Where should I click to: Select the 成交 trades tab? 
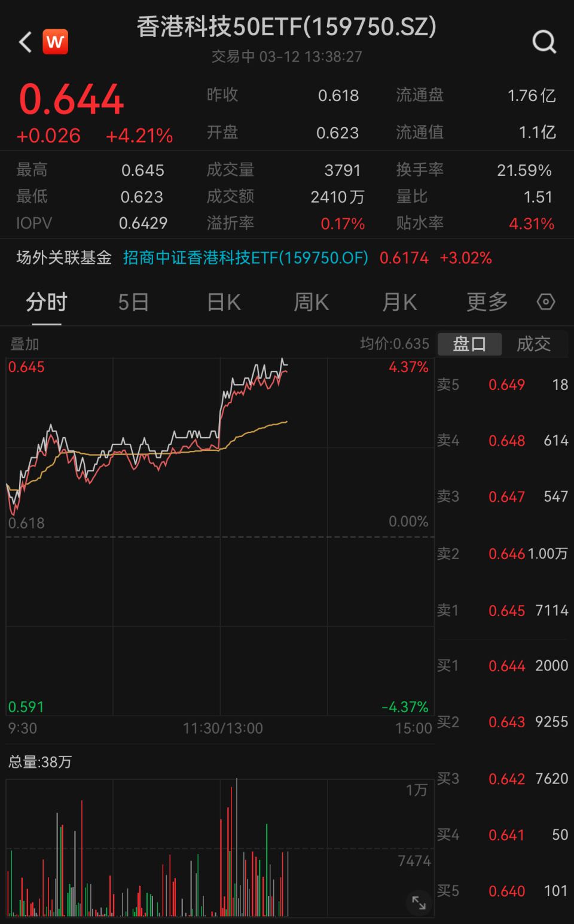click(x=534, y=344)
